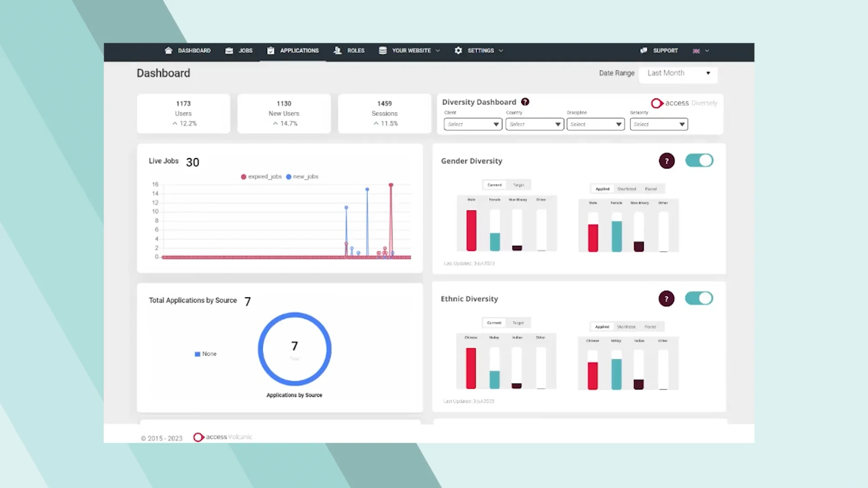This screenshot has width=868, height=488.
Task: Open the Date Range Last Month dropdown
Action: pyautogui.click(x=678, y=73)
